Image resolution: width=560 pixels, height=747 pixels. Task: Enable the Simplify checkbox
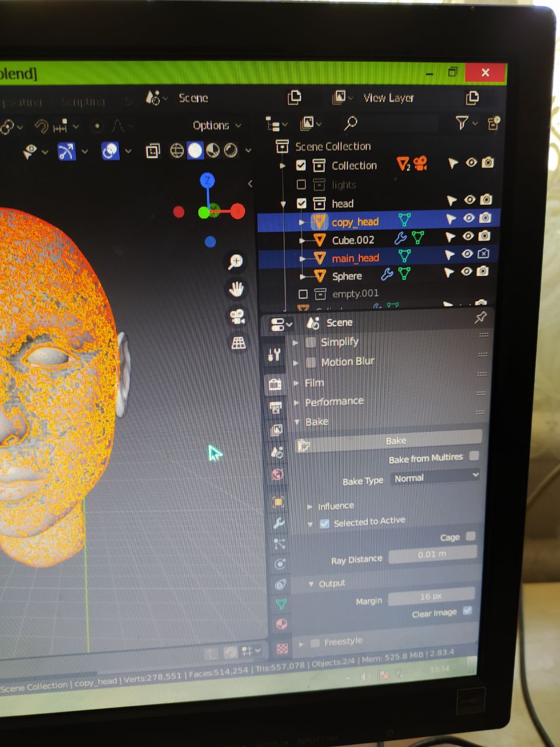(x=311, y=342)
